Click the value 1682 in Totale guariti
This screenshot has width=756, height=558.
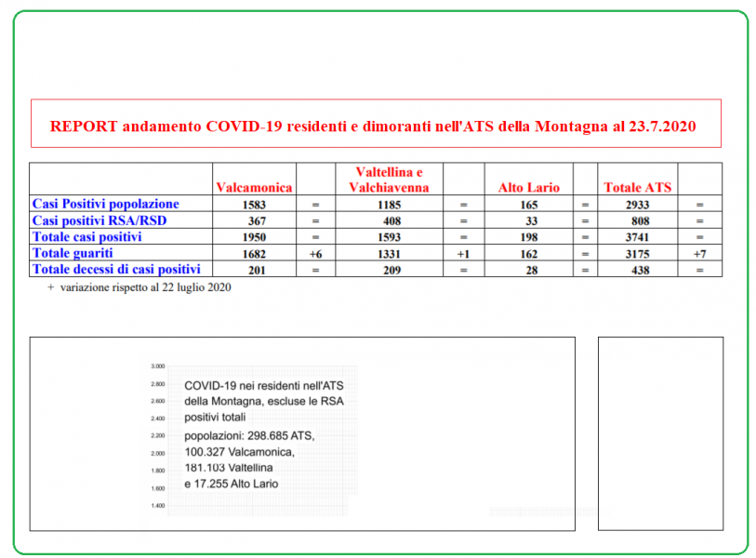[x=254, y=254]
